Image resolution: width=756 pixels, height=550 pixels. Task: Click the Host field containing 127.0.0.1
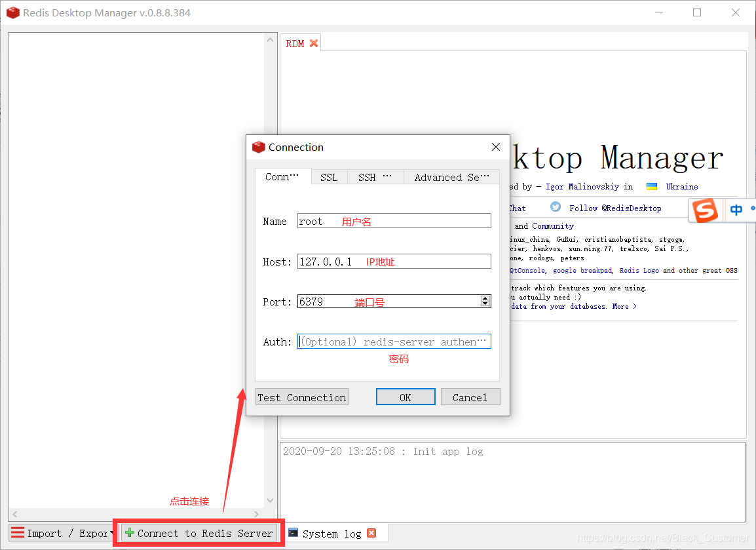click(x=394, y=262)
